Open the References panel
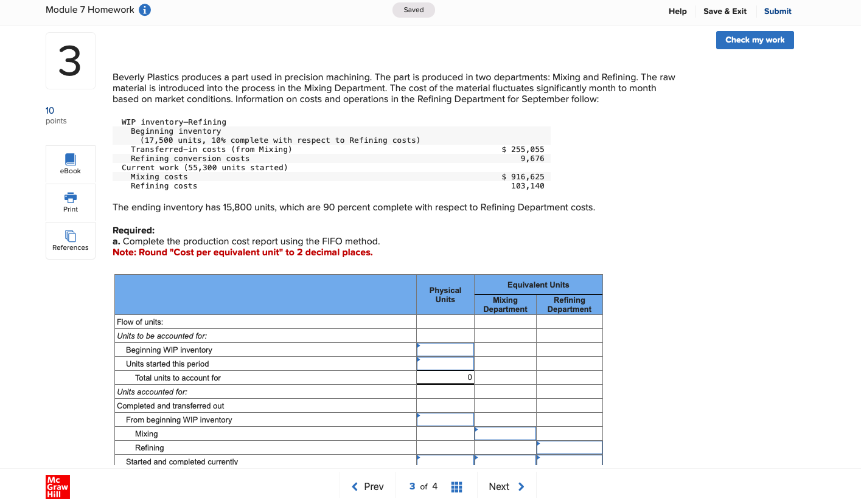 point(70,240)
